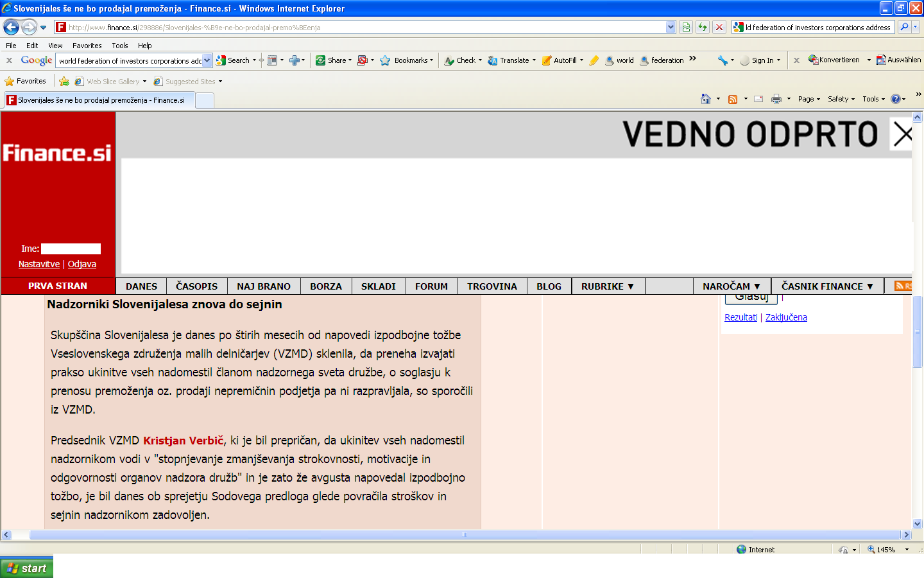Expand the NAROČAM dropdown
This screenshot has width=924, height=578.
pyautogui.click(x=731, y=286)
